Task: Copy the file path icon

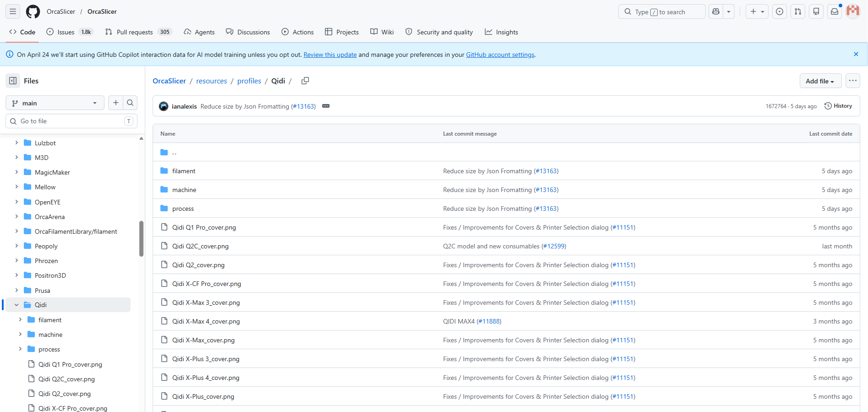Action: [305, 81]
